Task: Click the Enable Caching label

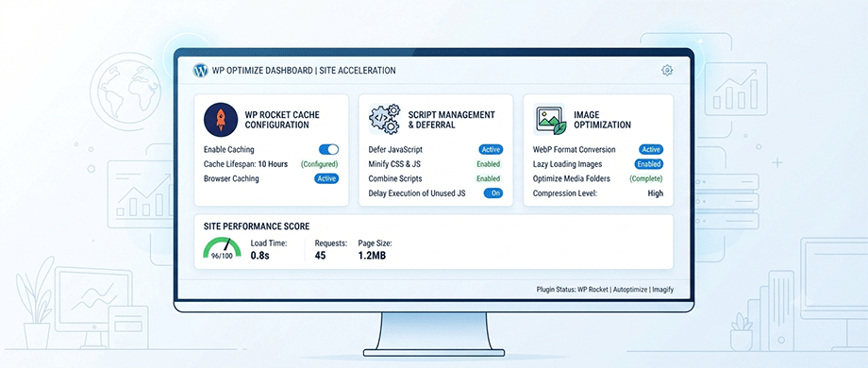Action: coord(228,149)
